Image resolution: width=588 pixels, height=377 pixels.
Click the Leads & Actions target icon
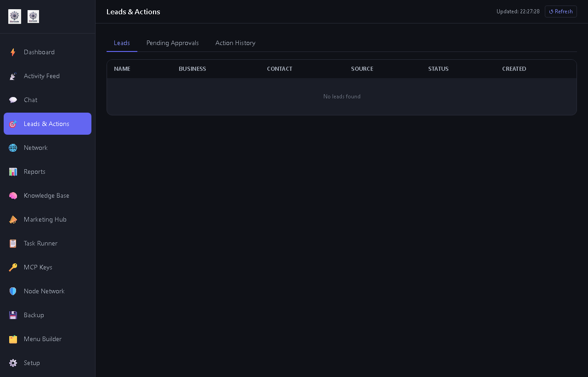pos(13,124)
